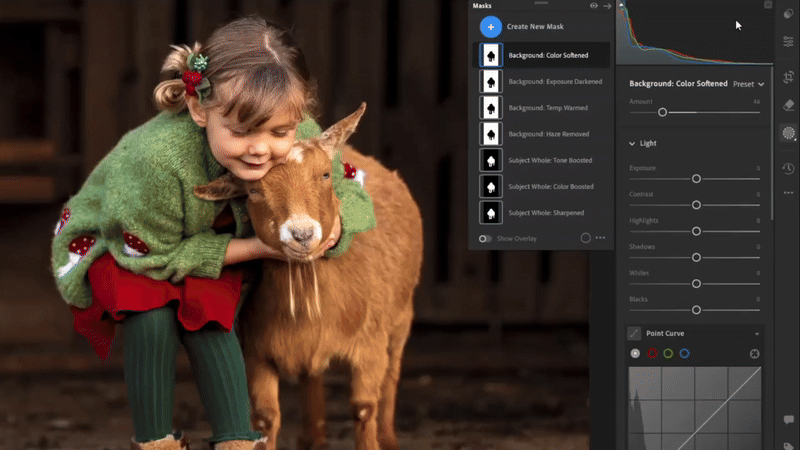The width and height of the screenshot is (800, 450).
Task: Collapse the Point Curve panel arrow
Action: (757, 333)
